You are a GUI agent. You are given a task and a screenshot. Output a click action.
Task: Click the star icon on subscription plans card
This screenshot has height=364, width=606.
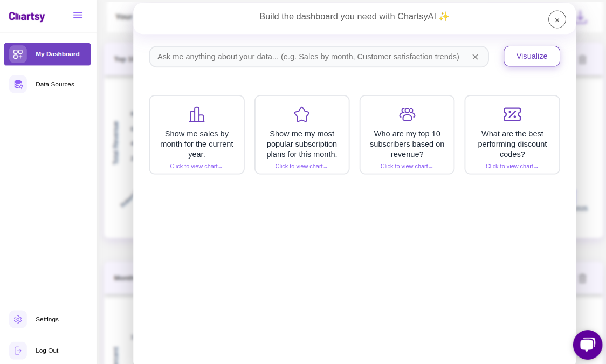point(301,114)
